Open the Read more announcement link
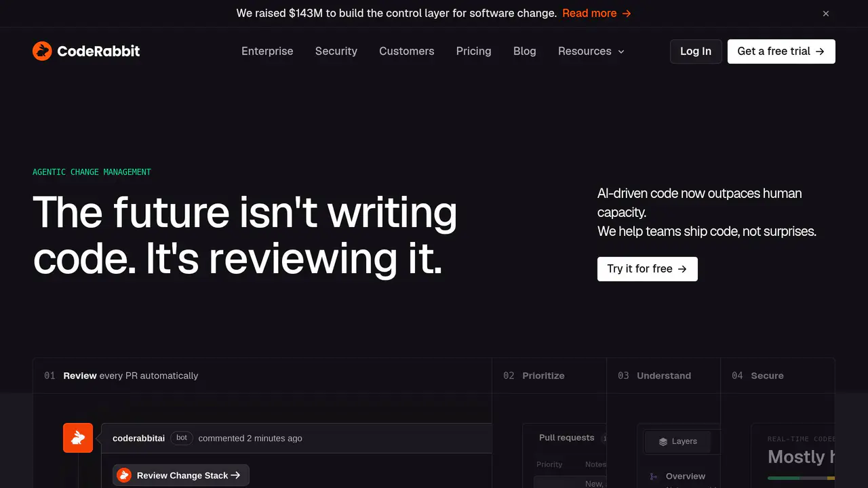Viewport: 868px width, 488px height. (x=597, y=13)
